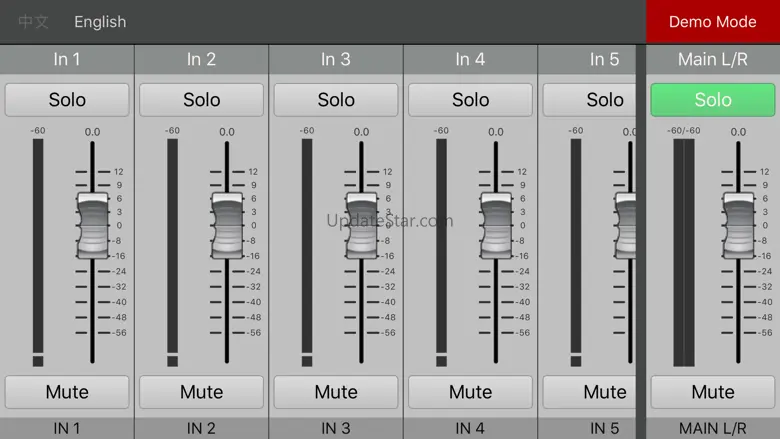The width and height of the screenshot is (780, 439).
Task: Click the IN 3 name label at bottom
Action: pos(336,428)
